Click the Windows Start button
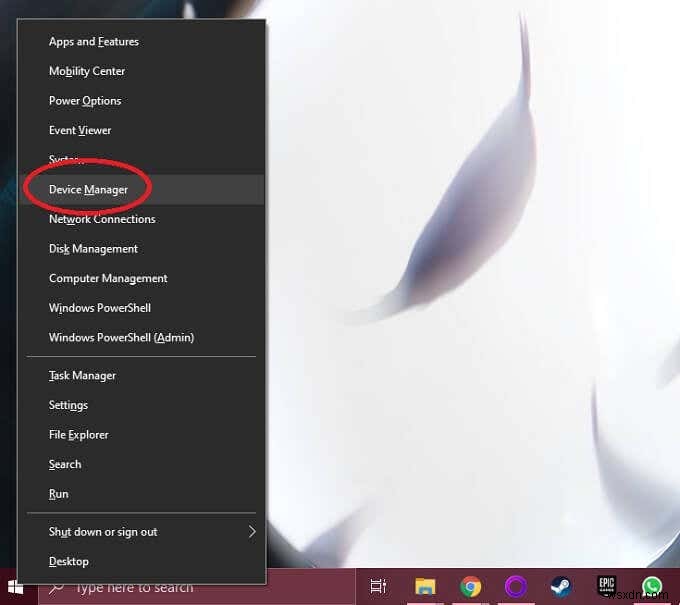This screenshot has width=680, height=605. [x=16, y=588]
